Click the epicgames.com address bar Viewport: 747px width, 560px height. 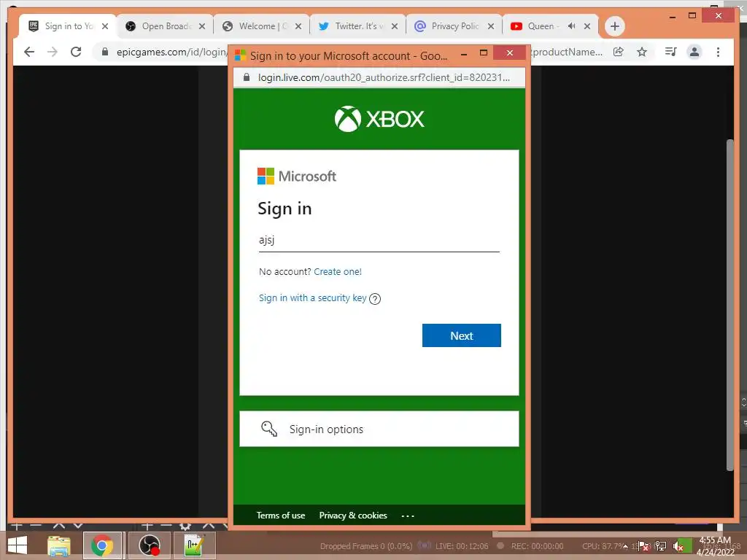click(x=171, y=52)
